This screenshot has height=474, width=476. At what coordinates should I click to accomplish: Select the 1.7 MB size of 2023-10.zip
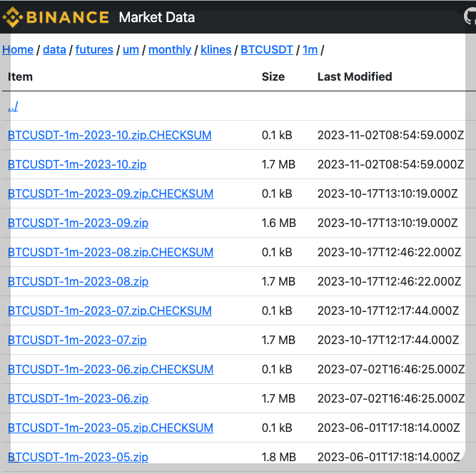coord(278,165)
